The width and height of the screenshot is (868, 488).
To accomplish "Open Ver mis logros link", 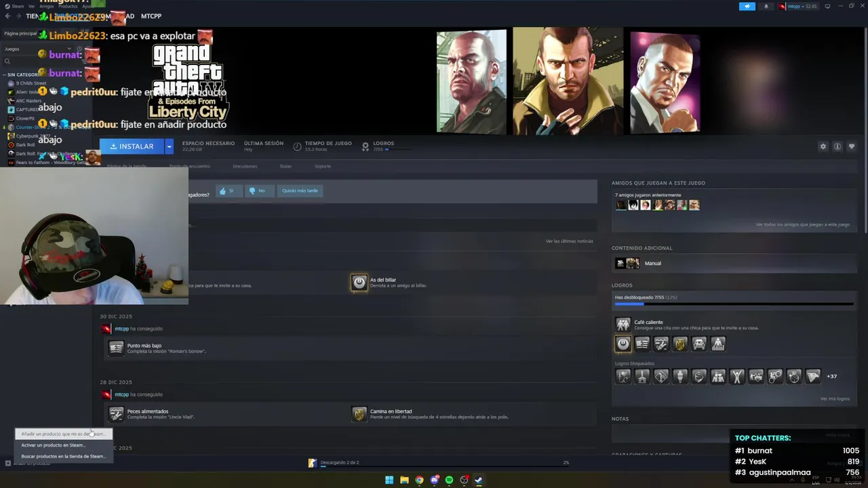I will click(834, 399).
